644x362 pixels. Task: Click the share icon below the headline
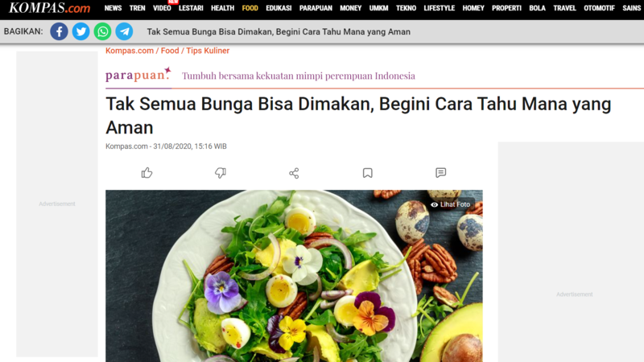(x=294, y=173)
